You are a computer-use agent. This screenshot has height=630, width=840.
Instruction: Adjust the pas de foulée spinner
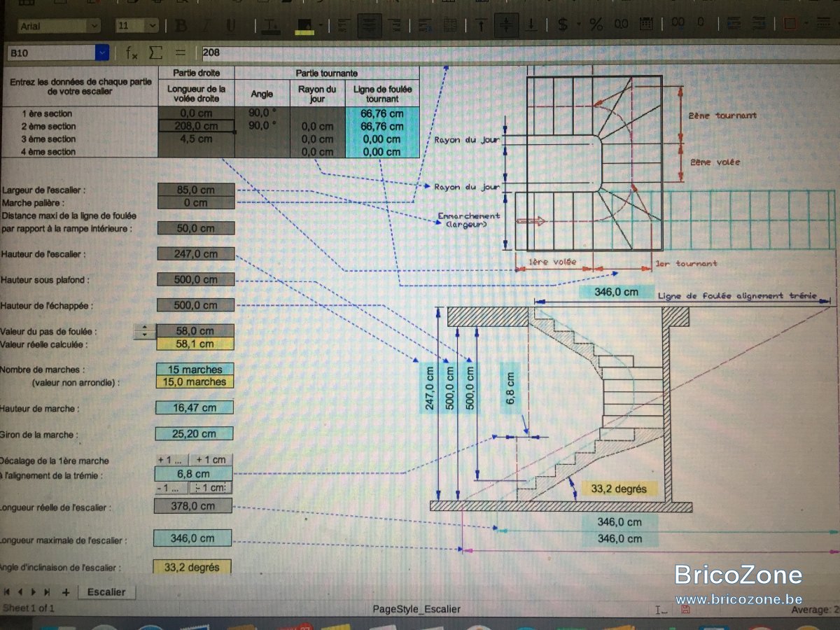tap(143, 330)
